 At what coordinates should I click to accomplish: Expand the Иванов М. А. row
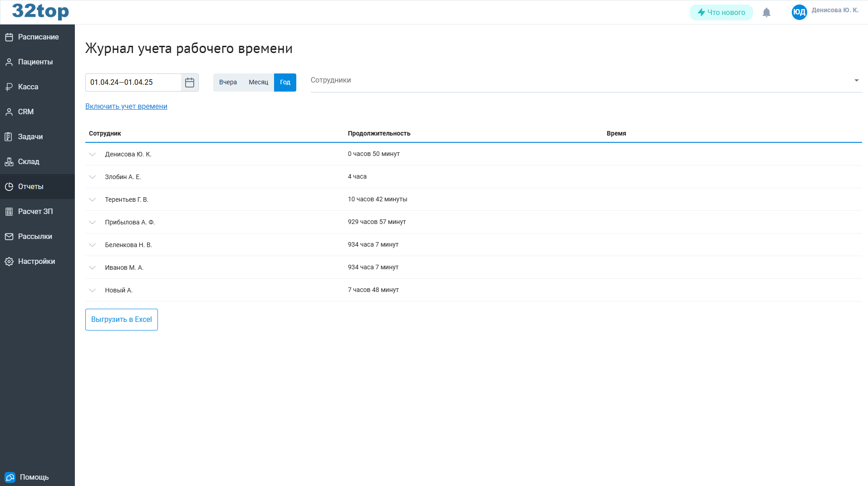click(93, 267)
